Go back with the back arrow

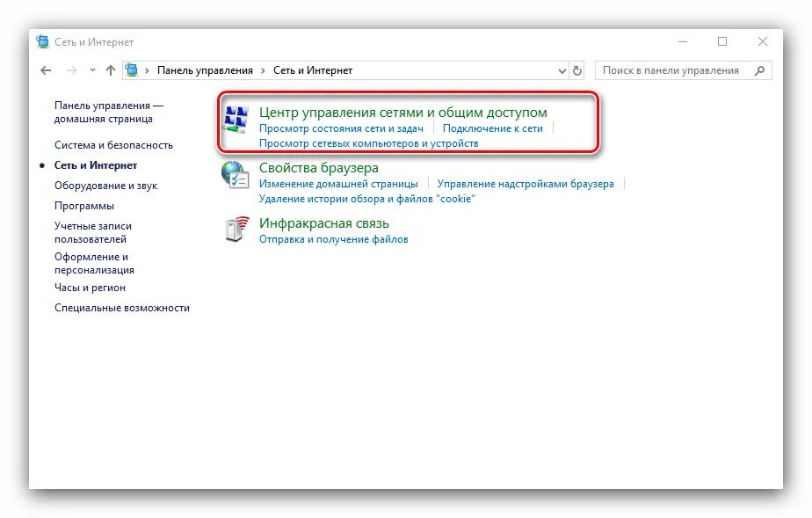click(46, 70)
